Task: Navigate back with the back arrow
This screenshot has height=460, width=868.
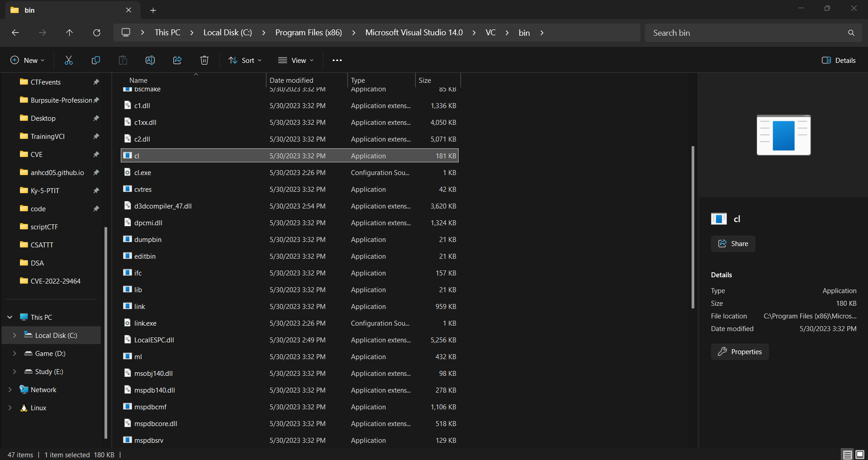Action: click(x=15, y=33)
